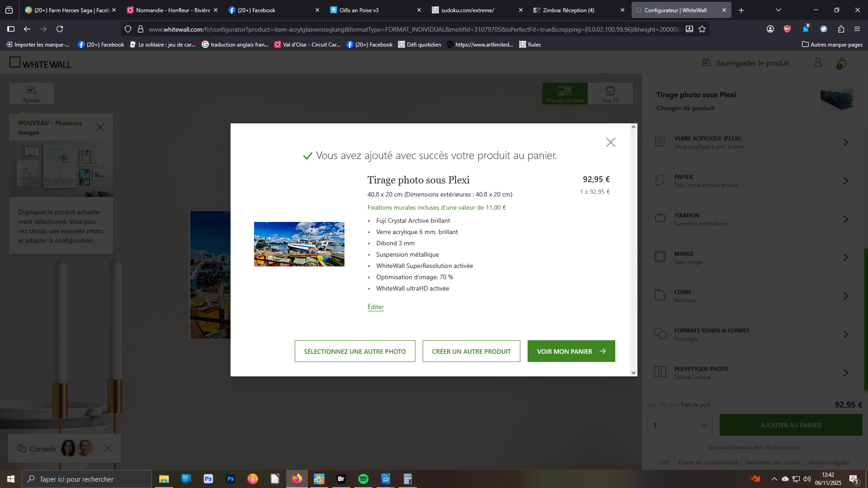
Task: Expand the VERRE ACRYLIQUE (PLEXI) option
Action: click(752, 142)
